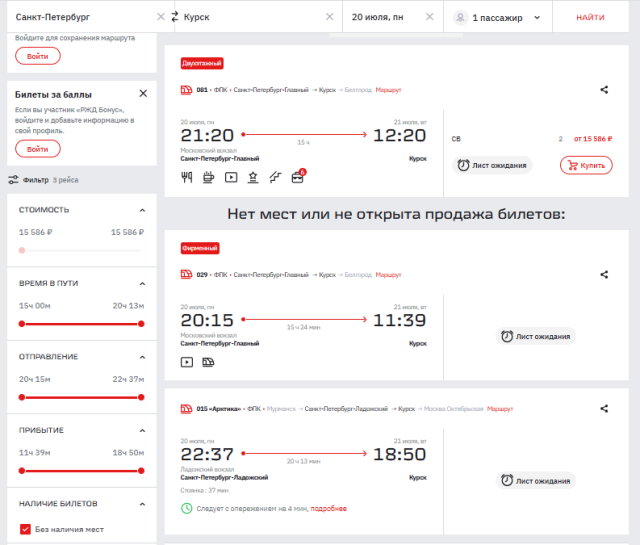
Task: Click the passenger avatar icon
Action: 460,18
